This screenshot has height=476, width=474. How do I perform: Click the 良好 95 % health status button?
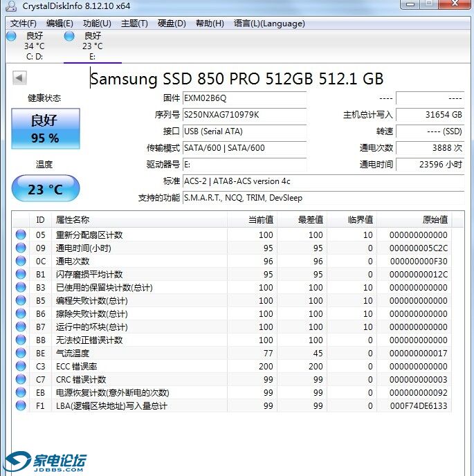46,129
